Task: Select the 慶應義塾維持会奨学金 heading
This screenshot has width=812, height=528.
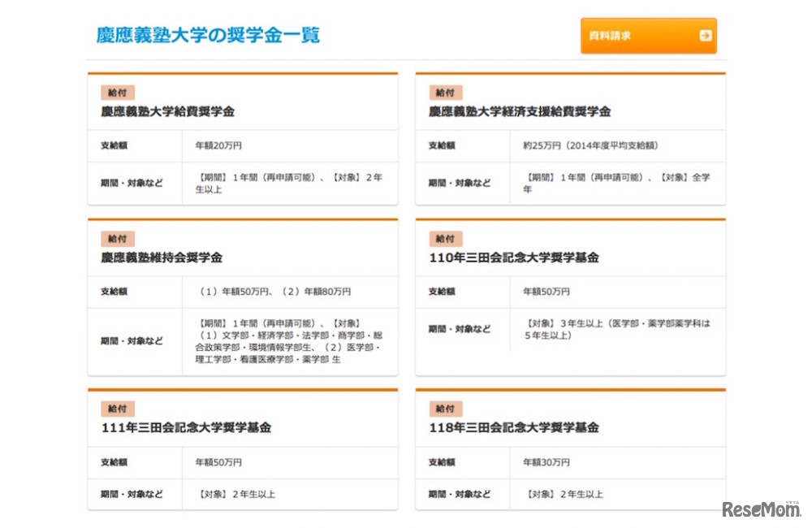Action: (x=162, y=258)
